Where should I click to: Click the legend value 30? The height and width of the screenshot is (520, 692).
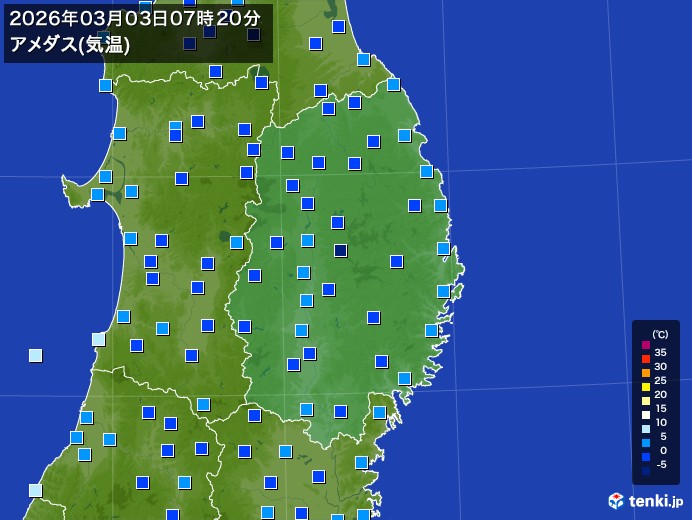click(x=660, y=366)
